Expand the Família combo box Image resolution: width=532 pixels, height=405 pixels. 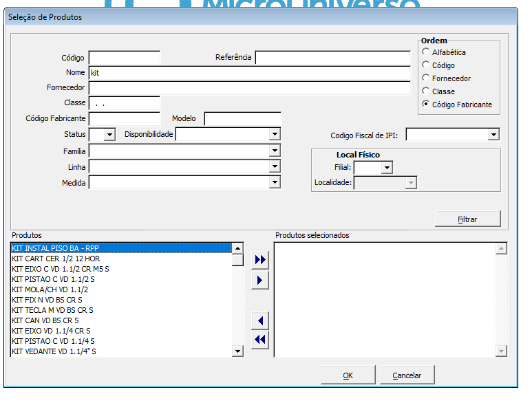(275, 151)
